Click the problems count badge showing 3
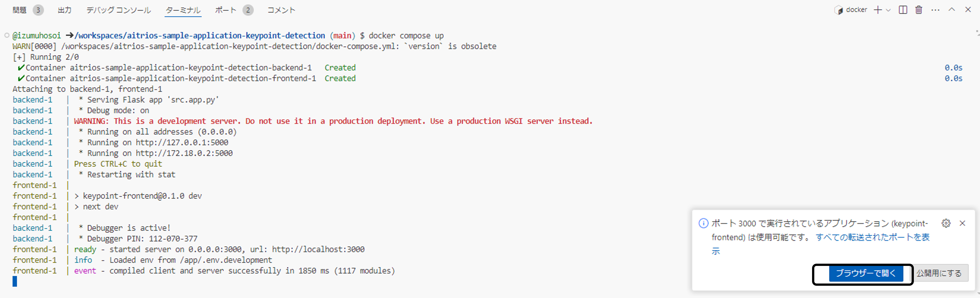This screenshot has width=980, height=298. point(38,10)
